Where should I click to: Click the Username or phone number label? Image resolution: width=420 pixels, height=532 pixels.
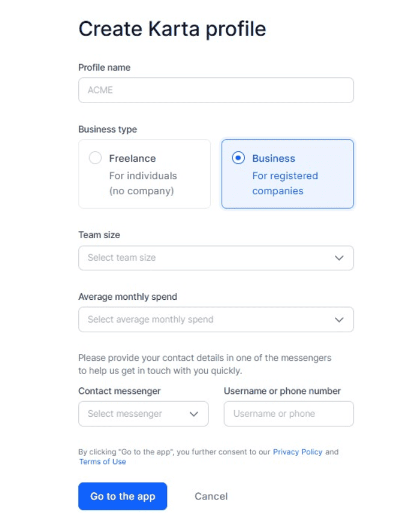pos(282,391)
